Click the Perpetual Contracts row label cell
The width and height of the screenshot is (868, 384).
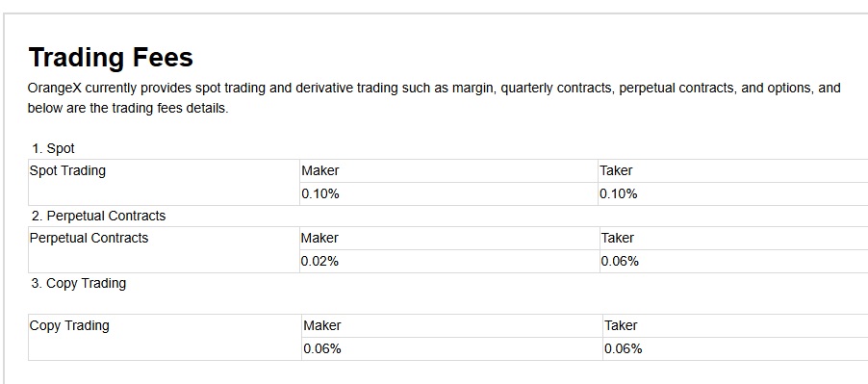[x=164, y=249]
